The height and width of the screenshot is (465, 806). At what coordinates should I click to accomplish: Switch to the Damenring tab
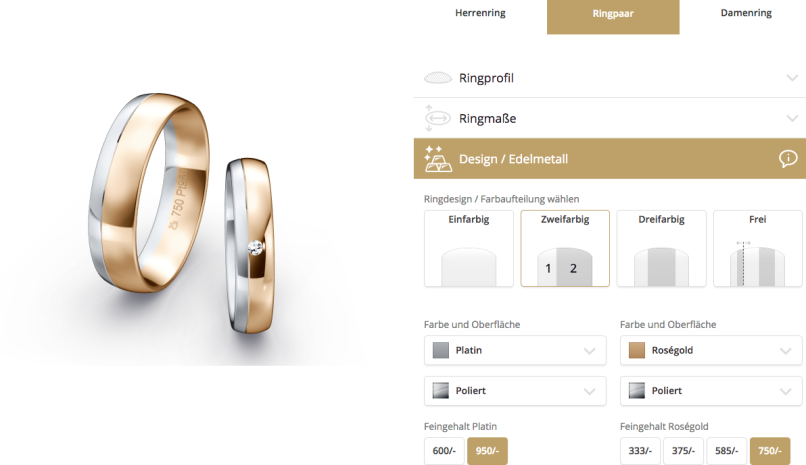pyautogui.click(x=746, y=13)
